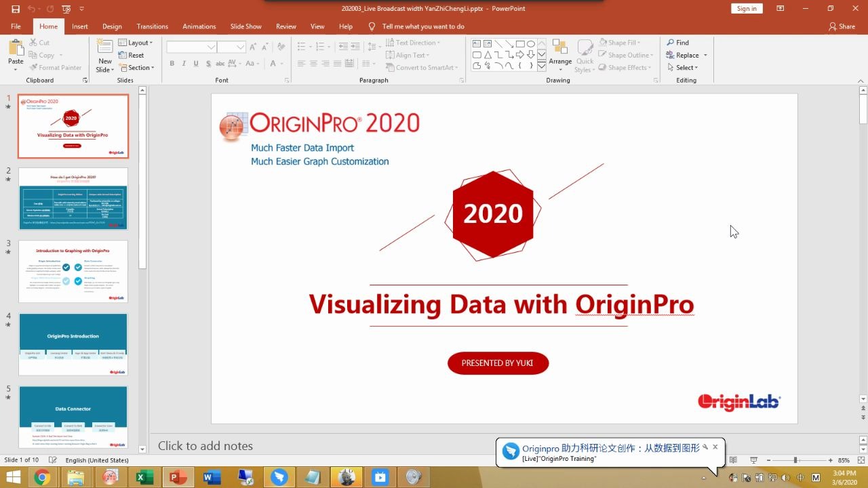Select the Down Arrow shape
Viewport: 868px width, 488px height.
[x=531, y=55]
